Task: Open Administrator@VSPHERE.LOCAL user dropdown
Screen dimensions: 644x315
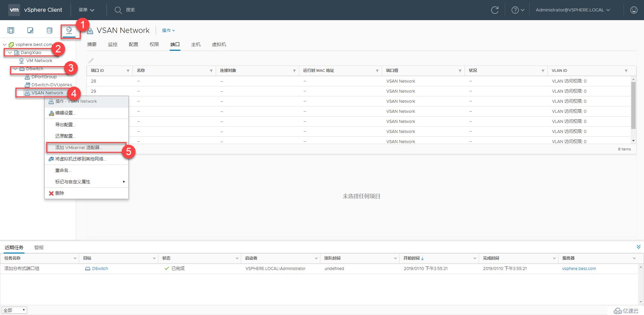Action: (x=573, y=10)
